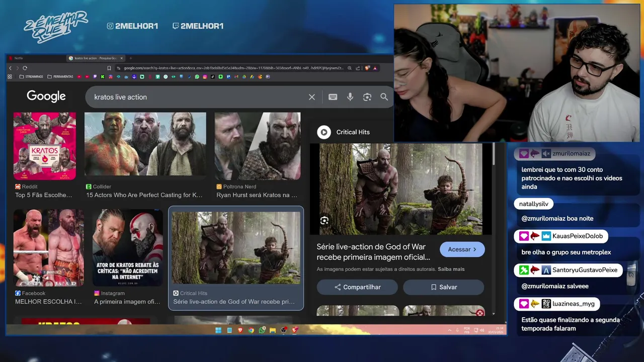Viewport: 644px width, 362px height.
Task: Open the browser apps grid icon
Action: (10, 77)
